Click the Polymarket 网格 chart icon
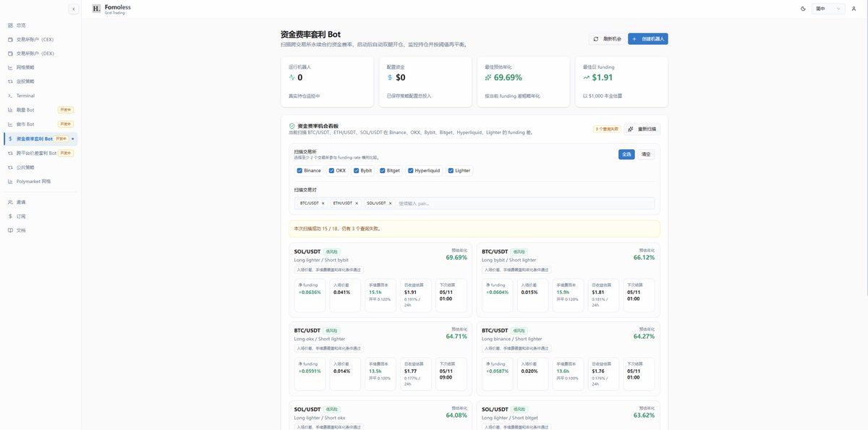Viewport: 868px width, 430px height. pos(10,181)
